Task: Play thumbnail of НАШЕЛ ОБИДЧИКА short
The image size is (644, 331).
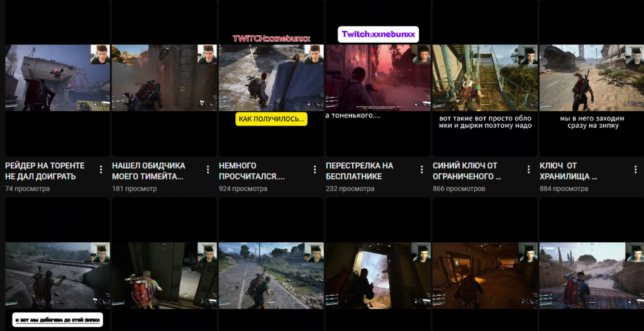Action: [164, 78]
